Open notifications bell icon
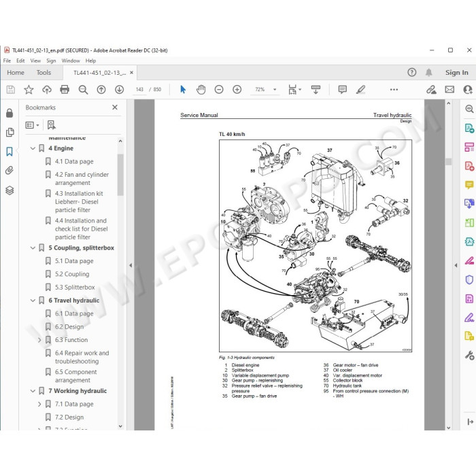476x476 pixels. coord(428,72)
